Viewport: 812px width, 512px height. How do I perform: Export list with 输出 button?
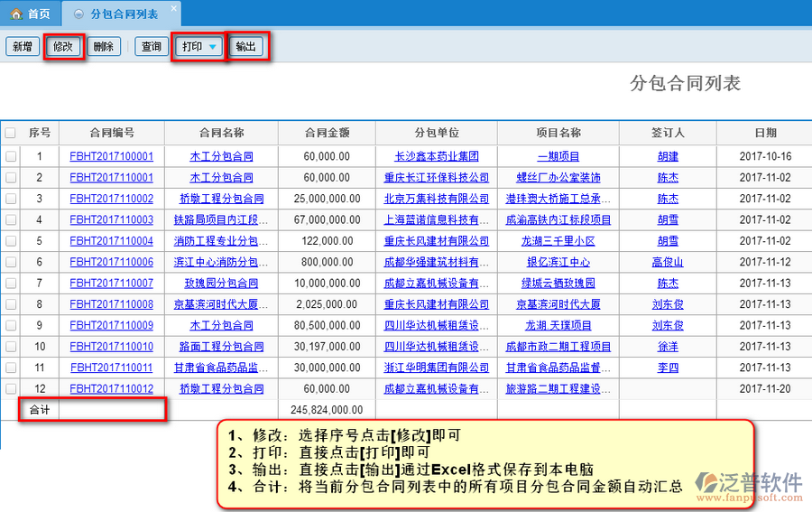pyautogui.click(x=245, y=47)
